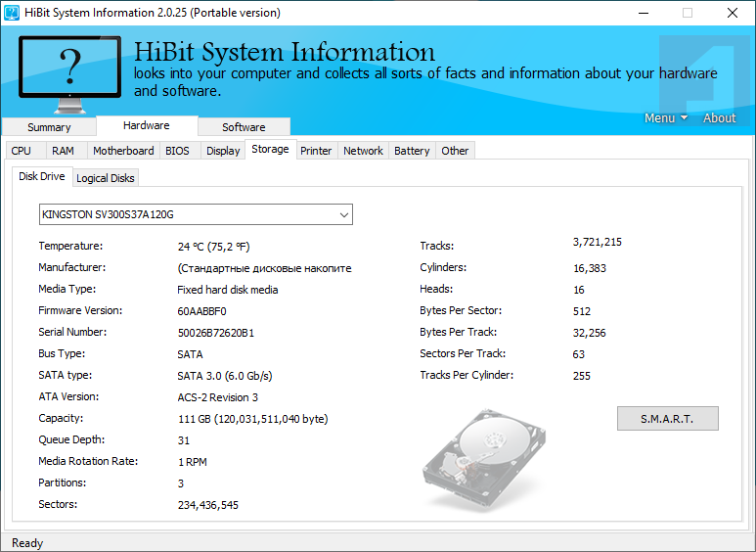Click the sectors value 234,436,545
The height and width of the screenshot is (552, 756).
207,505
